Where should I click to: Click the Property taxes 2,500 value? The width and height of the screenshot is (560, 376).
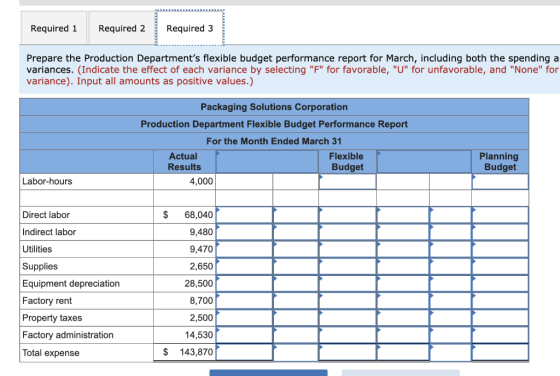[201, 318]
